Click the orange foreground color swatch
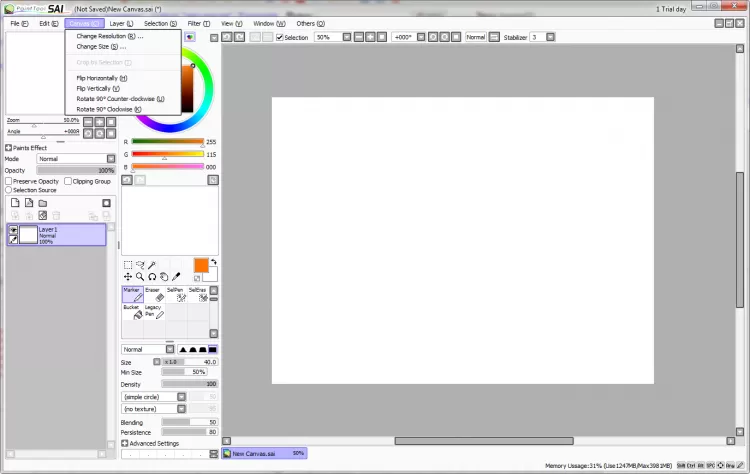 (x=201, y=265)
